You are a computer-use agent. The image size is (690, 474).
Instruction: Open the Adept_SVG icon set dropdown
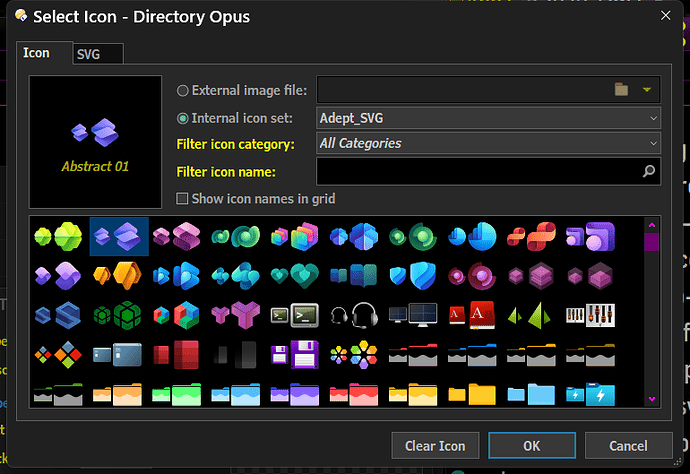(488, 118)
